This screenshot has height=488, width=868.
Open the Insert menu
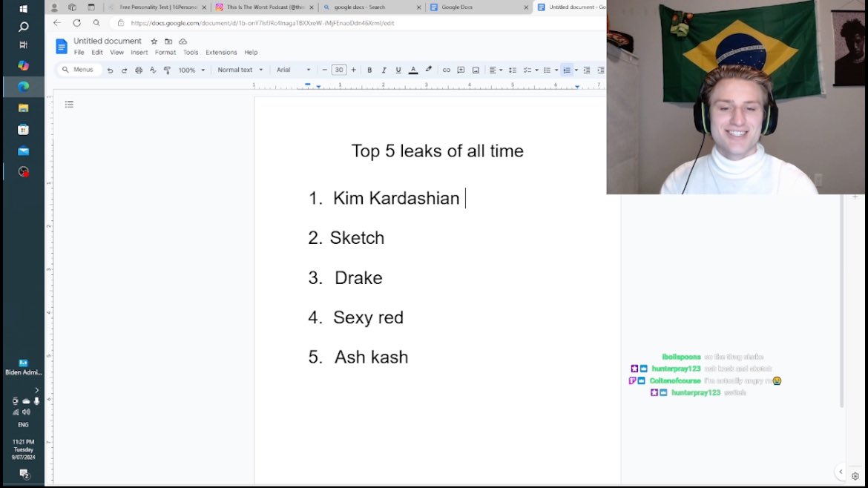click(x=139, y=53)
